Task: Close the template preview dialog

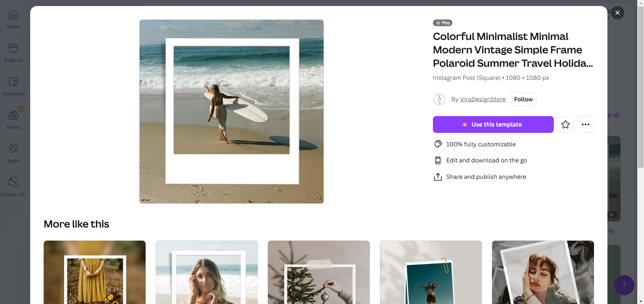Action: tap(617, 13)
